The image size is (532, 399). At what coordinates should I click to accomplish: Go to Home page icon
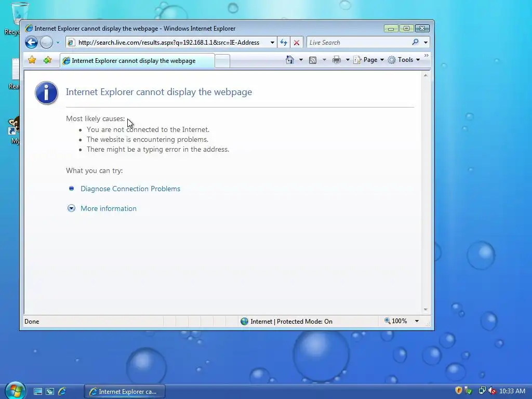[289, 60]
